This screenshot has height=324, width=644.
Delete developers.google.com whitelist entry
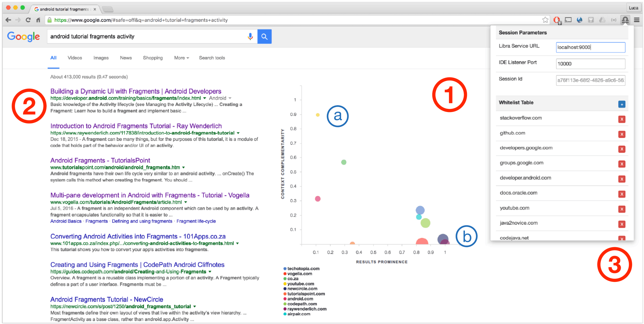[622, 149]
